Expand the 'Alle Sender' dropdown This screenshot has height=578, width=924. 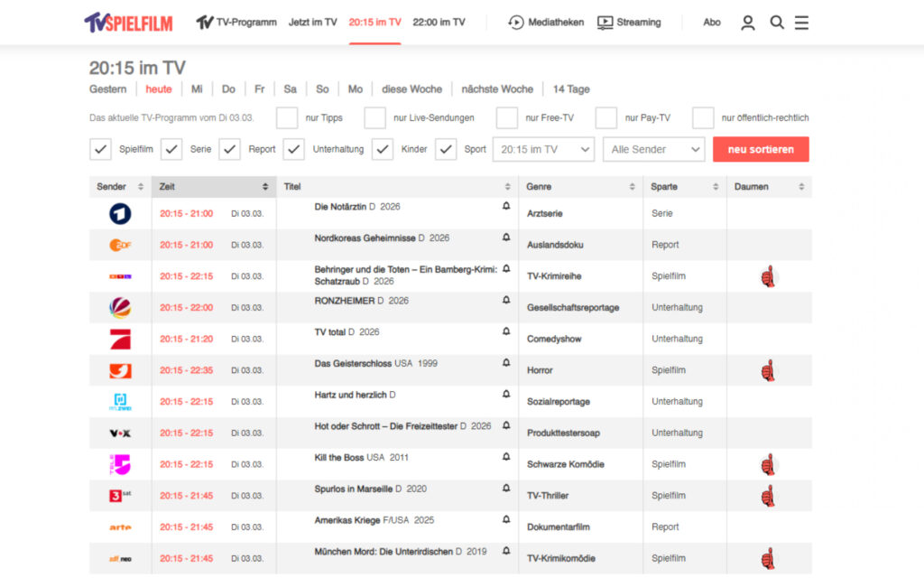(x=653, y=150)
